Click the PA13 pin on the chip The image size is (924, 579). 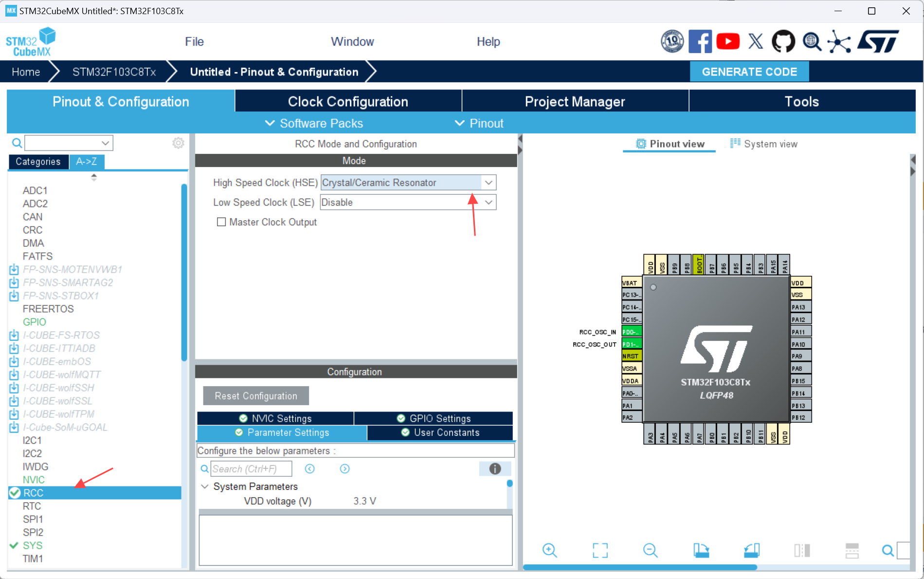801,307
